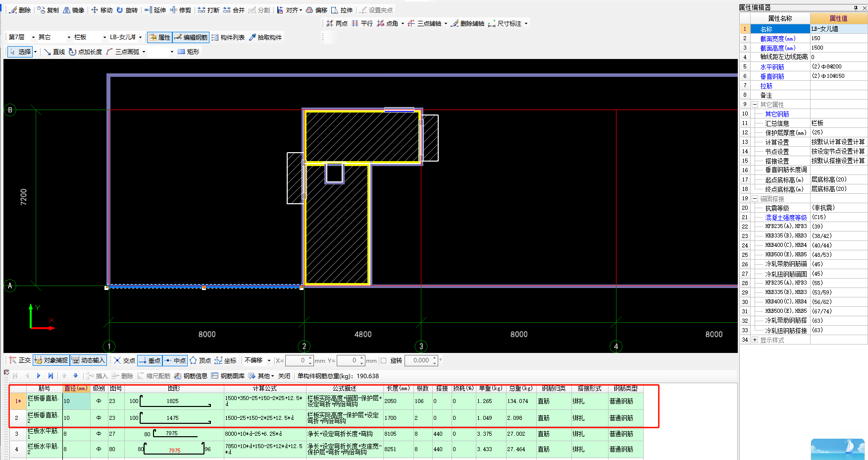Open the 构件列表 component list
The width and height of the screenshot is (868, 460).
coord(228,37)
